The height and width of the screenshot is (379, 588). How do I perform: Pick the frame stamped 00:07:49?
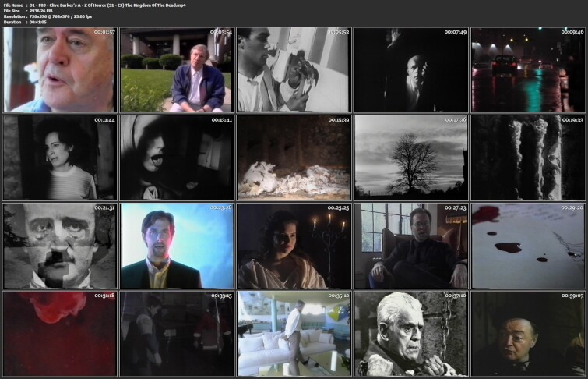click(x=411, y=70)
